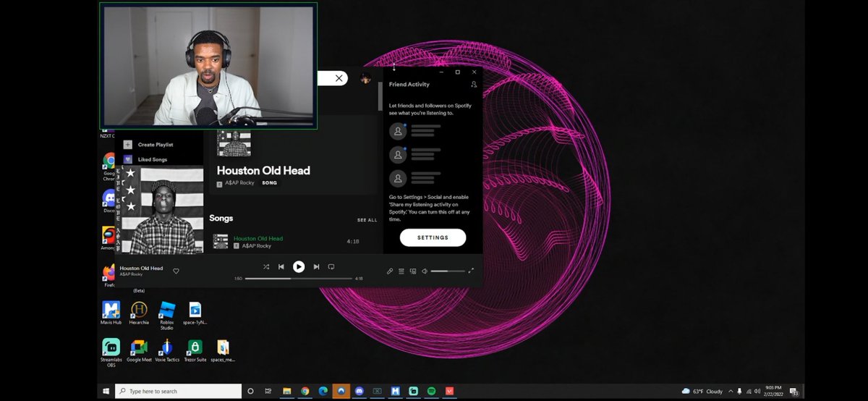The width and height of the screenshot is (868, 401).
Task: Click Houston Old Head title in now playing bar
Action: click(x=141, y=268)
